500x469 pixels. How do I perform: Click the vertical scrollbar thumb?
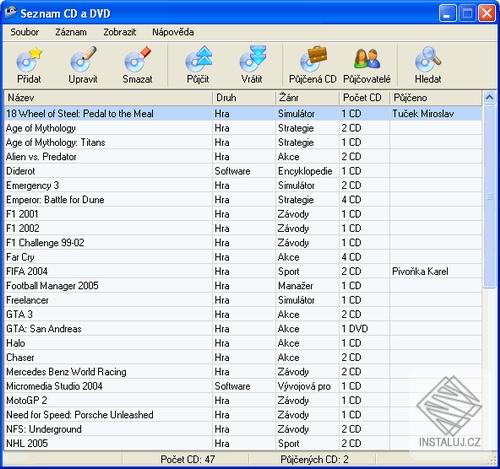point(489,197)
